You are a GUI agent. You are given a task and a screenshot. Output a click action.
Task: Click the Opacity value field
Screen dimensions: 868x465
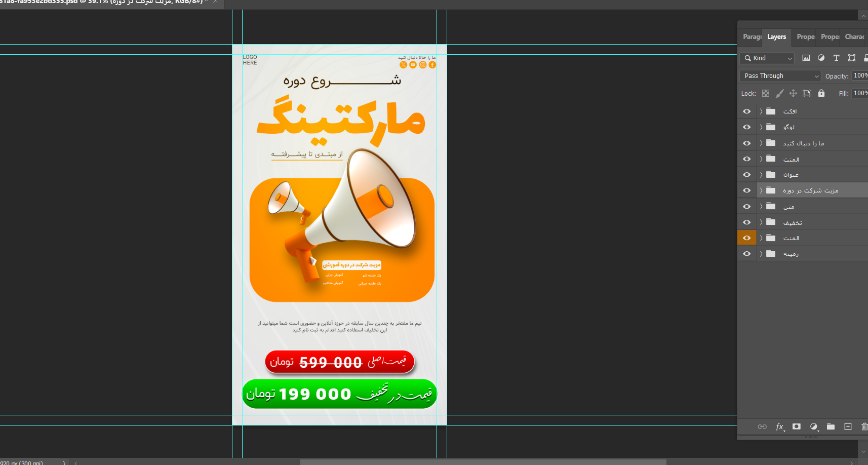point(860,75)
